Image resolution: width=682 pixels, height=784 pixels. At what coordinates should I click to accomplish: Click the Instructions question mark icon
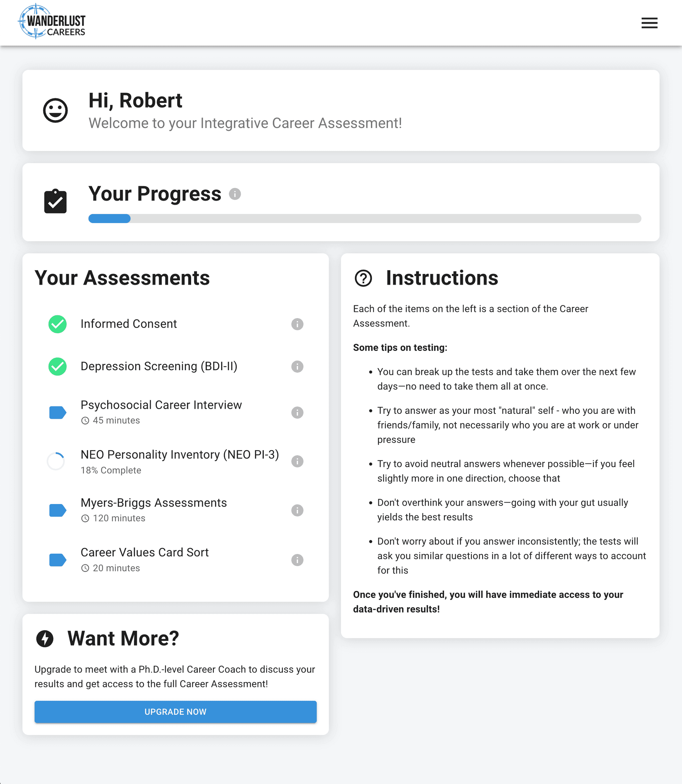click(x=363, y=278)
